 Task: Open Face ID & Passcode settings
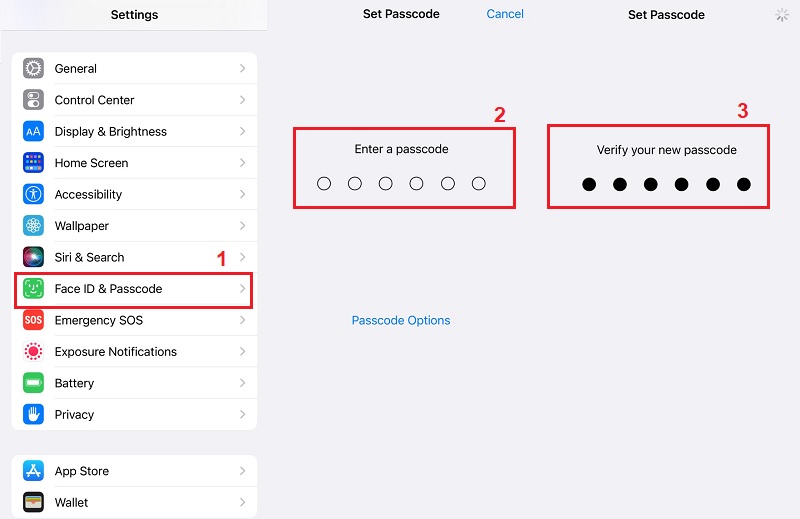click(x=108, y=289)
